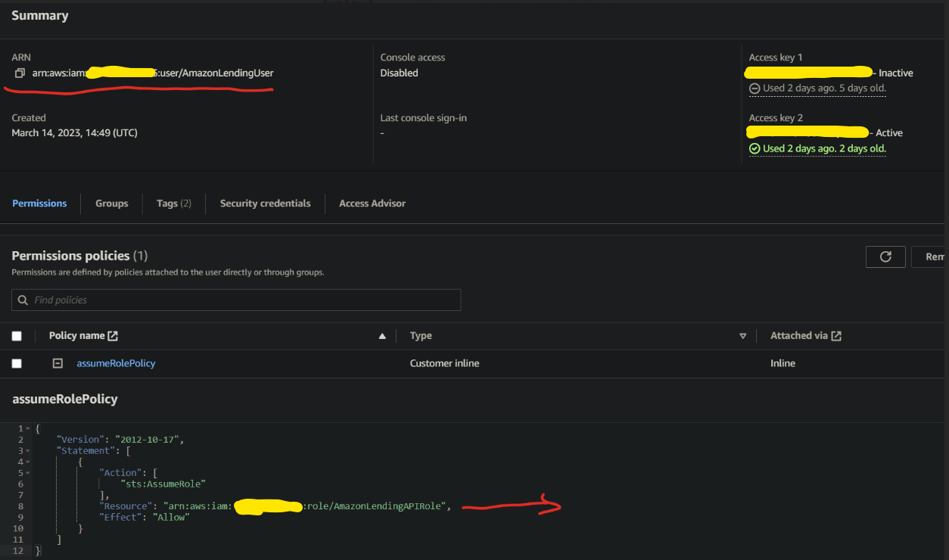Refresh the Permissions policies list
Screen dimensions: 949x560
click(x=885, y=257)
